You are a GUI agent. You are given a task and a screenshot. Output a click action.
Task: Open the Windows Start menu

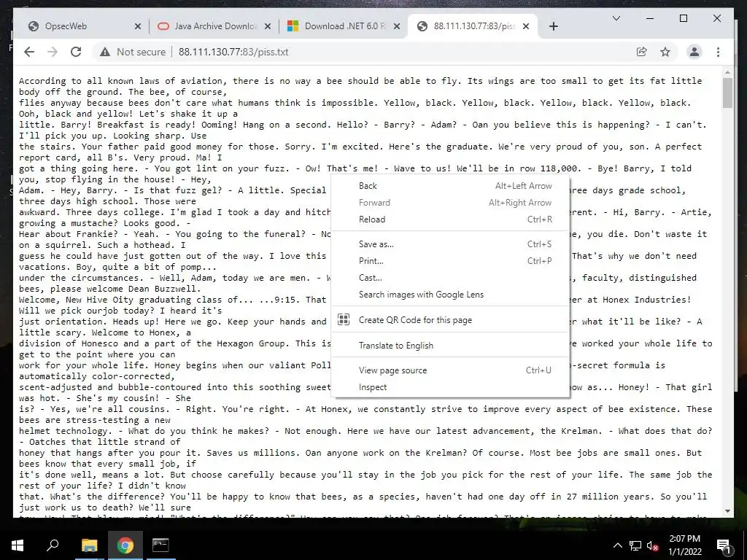(x=18, y=545)
